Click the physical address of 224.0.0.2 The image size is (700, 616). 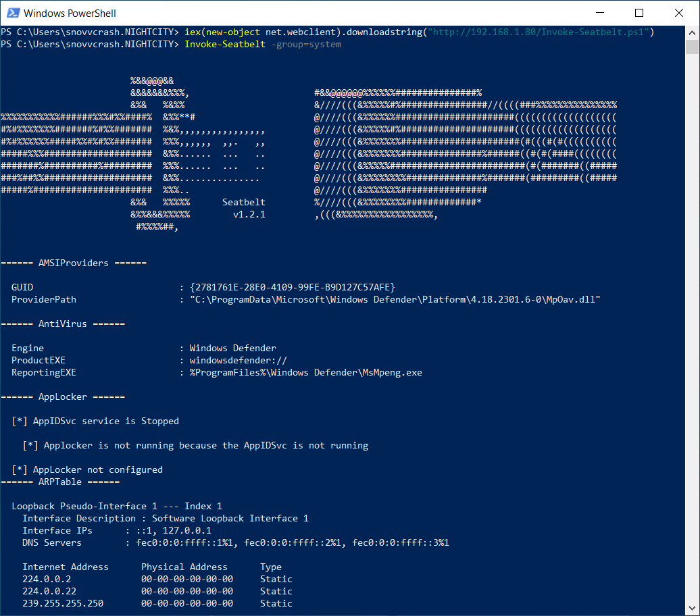[187, 580]
